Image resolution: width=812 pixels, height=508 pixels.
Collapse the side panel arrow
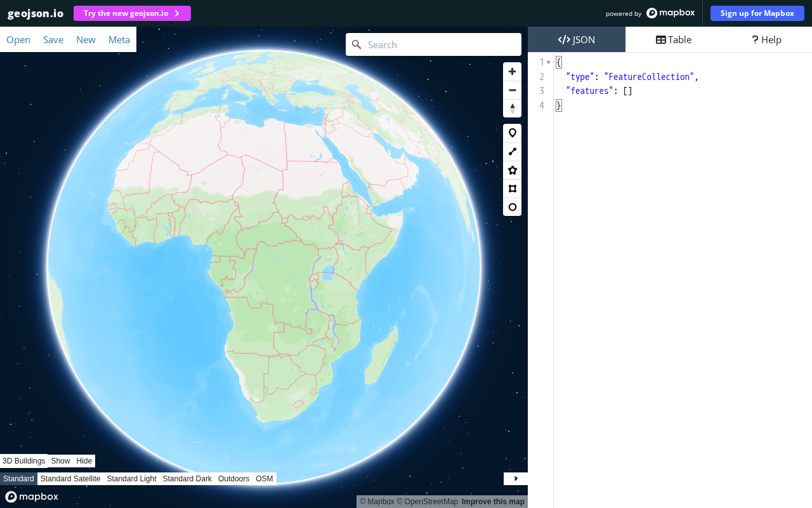[516, 479]
